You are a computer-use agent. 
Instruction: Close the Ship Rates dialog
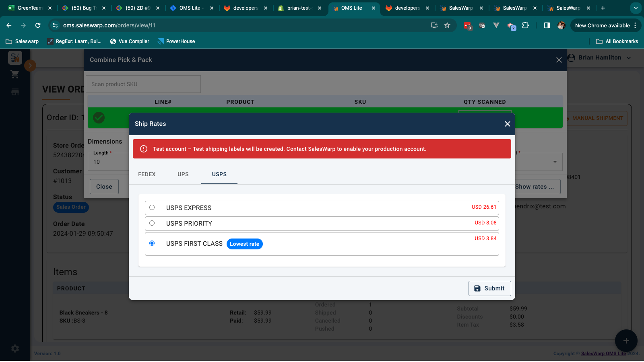[508, 124]
